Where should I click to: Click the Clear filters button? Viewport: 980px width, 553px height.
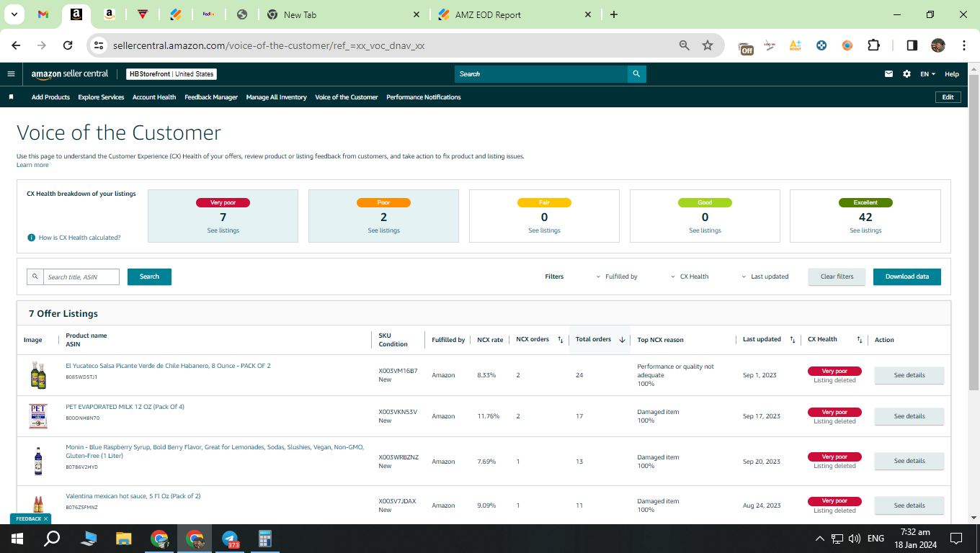[x=837, y=276]
